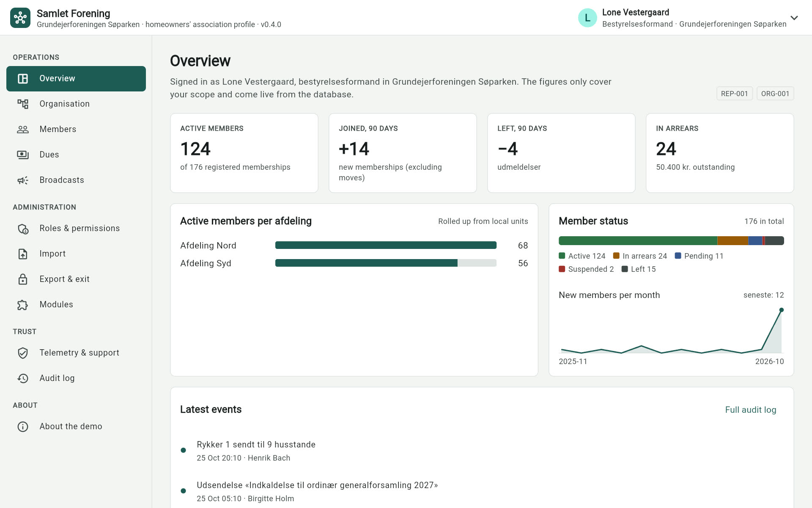Open the Dues section
Viewport: 812px width, 508px height.
tap(76, 155)
